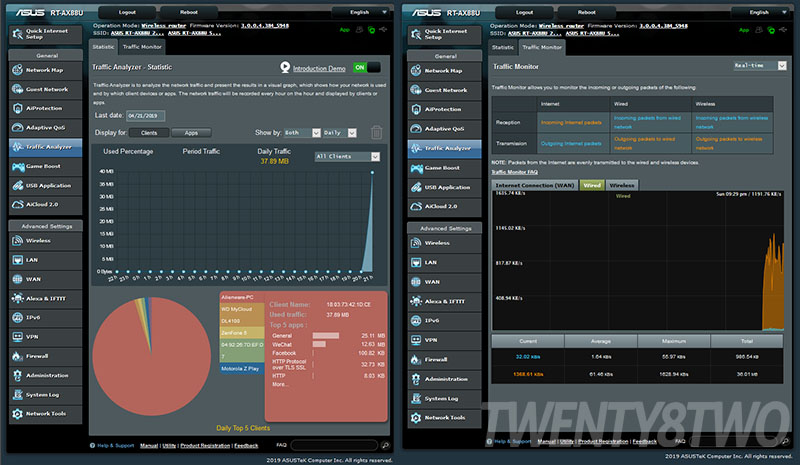Click Logout button in right window
800x465 pixels.
click(524, 12)
